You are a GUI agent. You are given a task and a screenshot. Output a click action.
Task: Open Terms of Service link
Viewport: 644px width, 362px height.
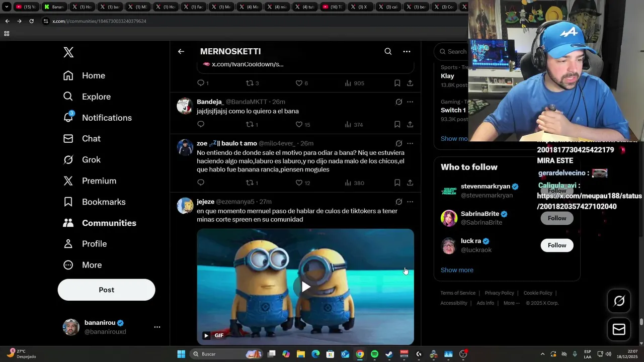[x=458, y=293]
